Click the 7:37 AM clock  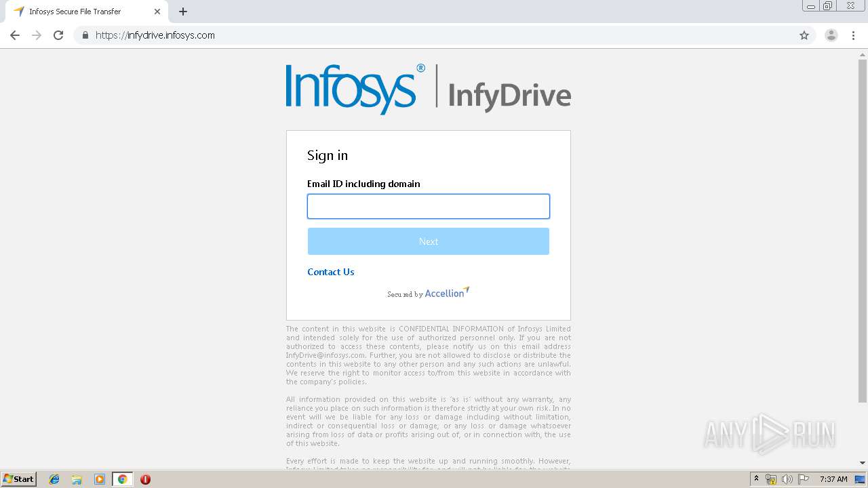[x=833, y=479]
